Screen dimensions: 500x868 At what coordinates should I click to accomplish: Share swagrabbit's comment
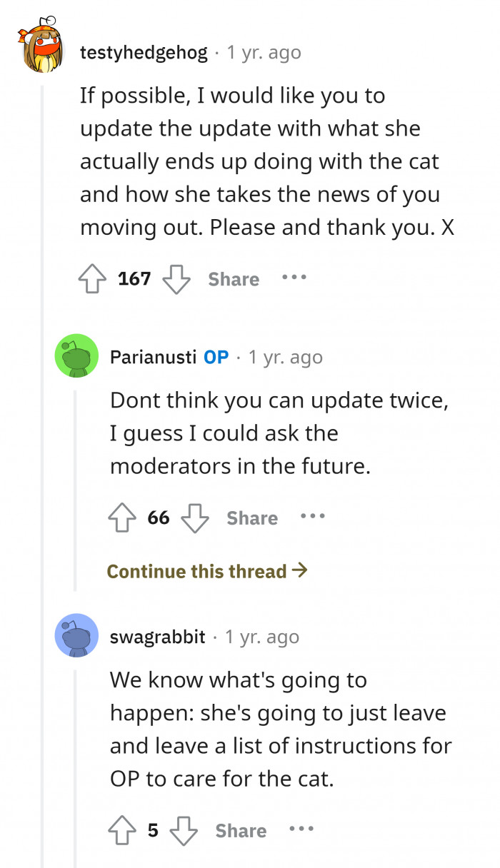coord(241,831)
